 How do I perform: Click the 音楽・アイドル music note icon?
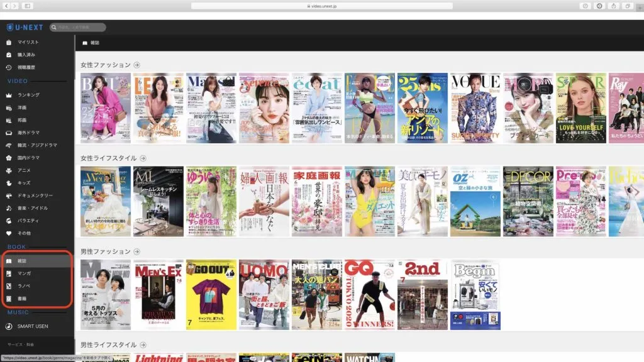pos(9,208)
